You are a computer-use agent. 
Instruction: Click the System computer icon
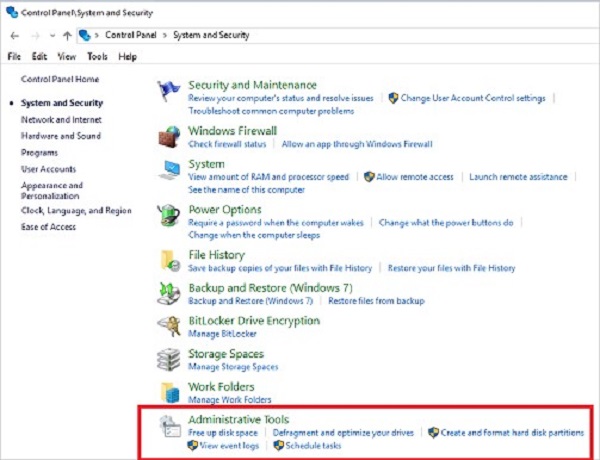point(169,169)
